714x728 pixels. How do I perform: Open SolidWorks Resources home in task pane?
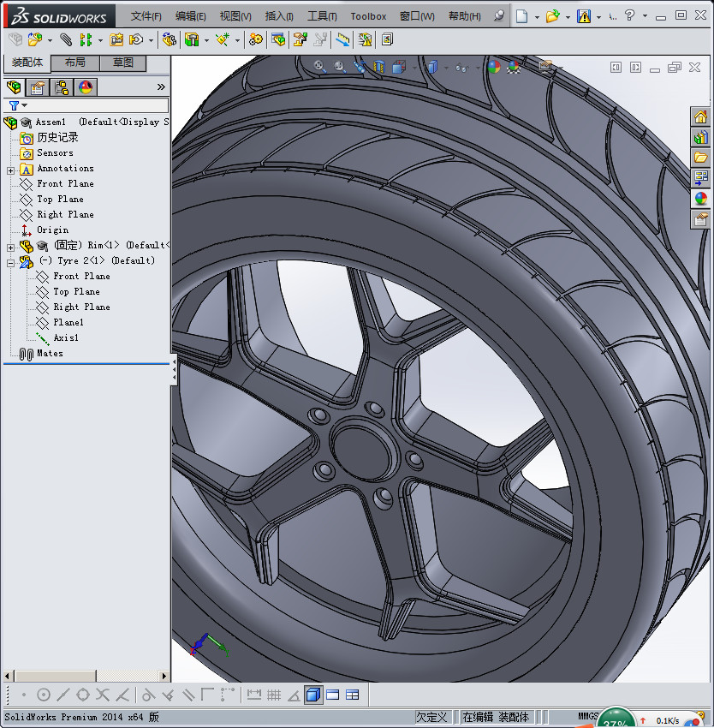tap(701, 117)
